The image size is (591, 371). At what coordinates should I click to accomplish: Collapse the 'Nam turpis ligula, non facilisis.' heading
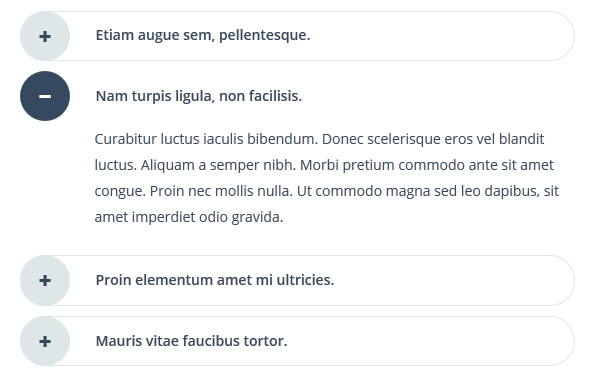click(x=199, y=96)
